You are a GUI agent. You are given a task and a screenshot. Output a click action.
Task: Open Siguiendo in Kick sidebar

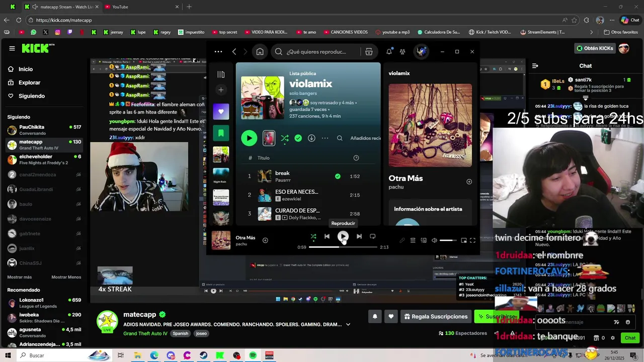click(x=32, y=96)
